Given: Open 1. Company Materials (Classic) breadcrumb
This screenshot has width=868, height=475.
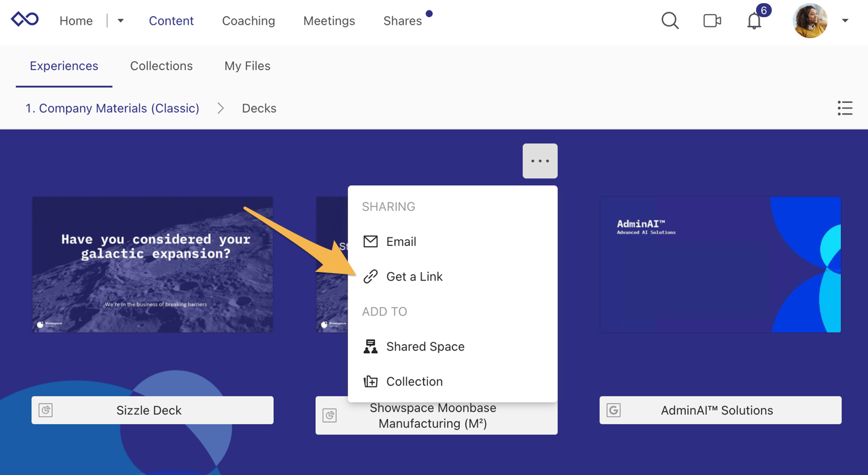Looking at the screenshot, I should (112, 108).
